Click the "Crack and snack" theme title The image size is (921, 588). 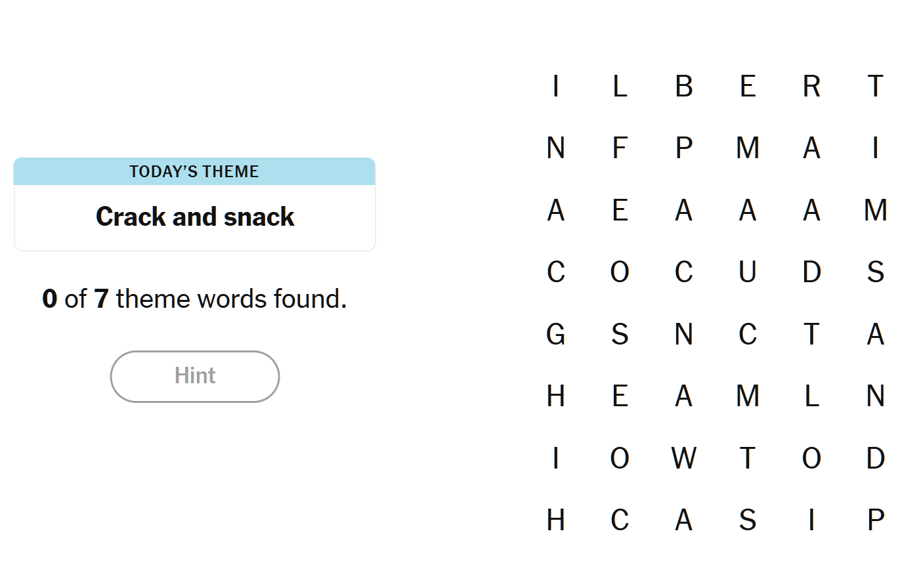195,217
